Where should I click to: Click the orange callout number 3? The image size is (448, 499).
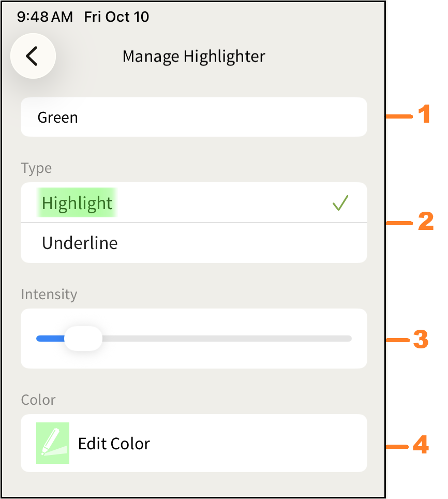(x=421, y=340)
